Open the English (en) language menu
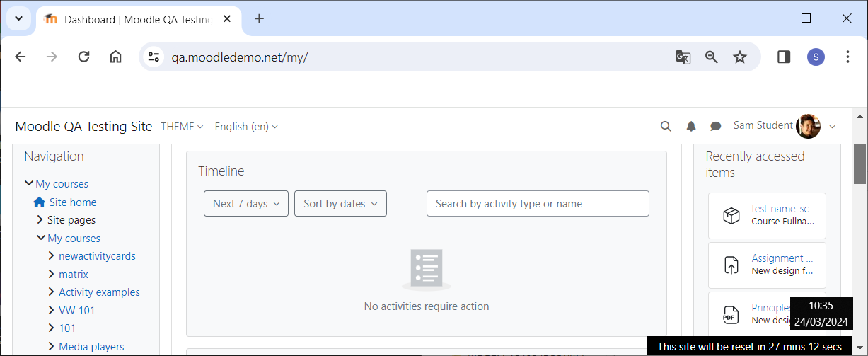 [x=246, y=127]
